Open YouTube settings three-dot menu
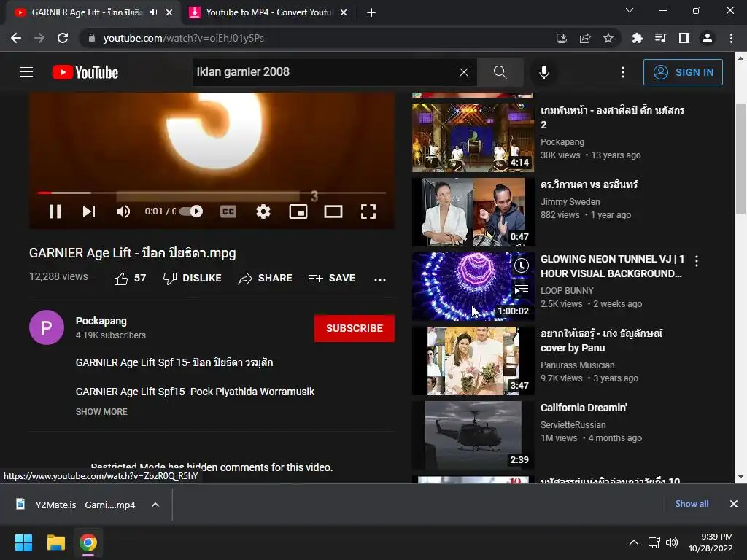The image size is (747, 560). (x=623, y=72)
